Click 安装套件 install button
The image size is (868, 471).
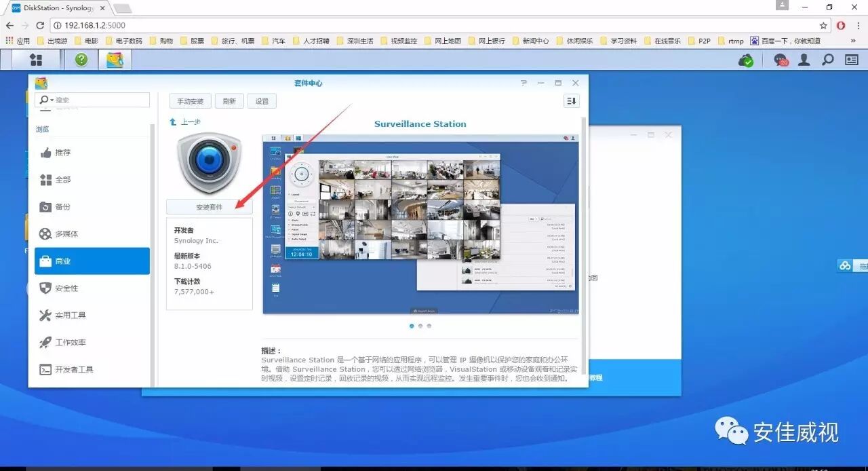(x=210, y=207)
